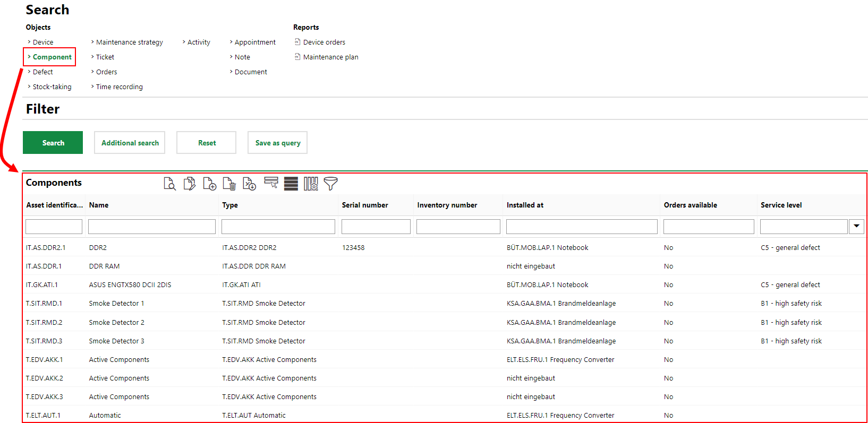The image size is (868, 423).
Task: Click the funnel filter icon
Action: tap(330, 184)
